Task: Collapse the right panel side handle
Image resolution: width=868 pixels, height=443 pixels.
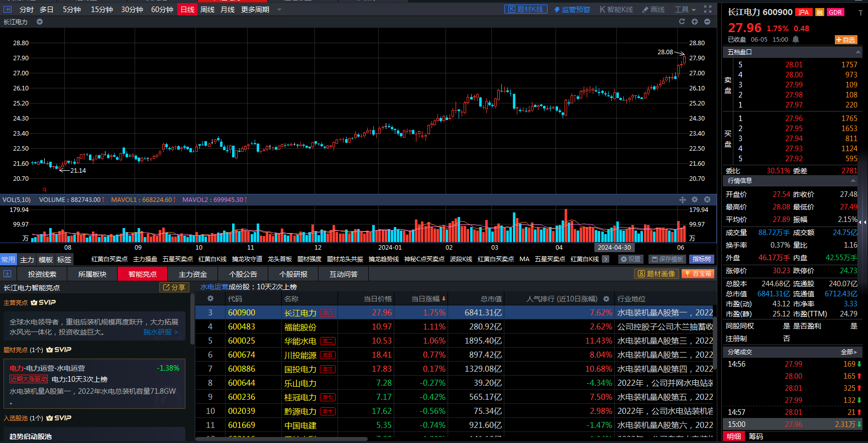Action: click(862, 222)
